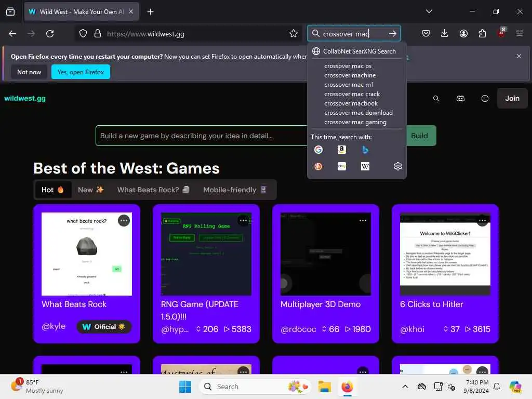Select the New games tab
Screen dimensions: 532x399
tap(90, 190)
